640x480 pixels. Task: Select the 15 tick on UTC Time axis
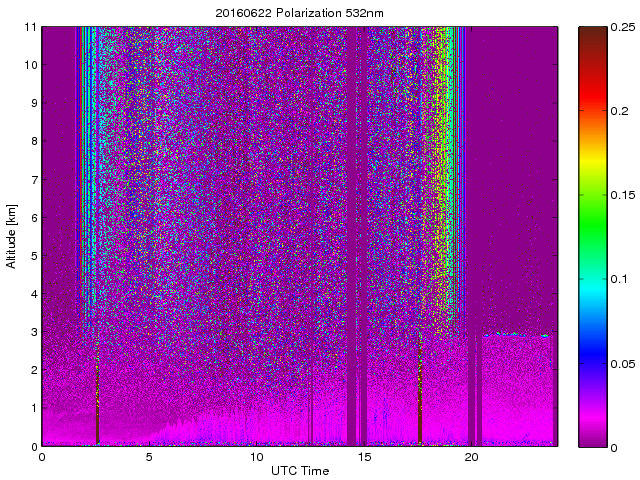[364, 456]
